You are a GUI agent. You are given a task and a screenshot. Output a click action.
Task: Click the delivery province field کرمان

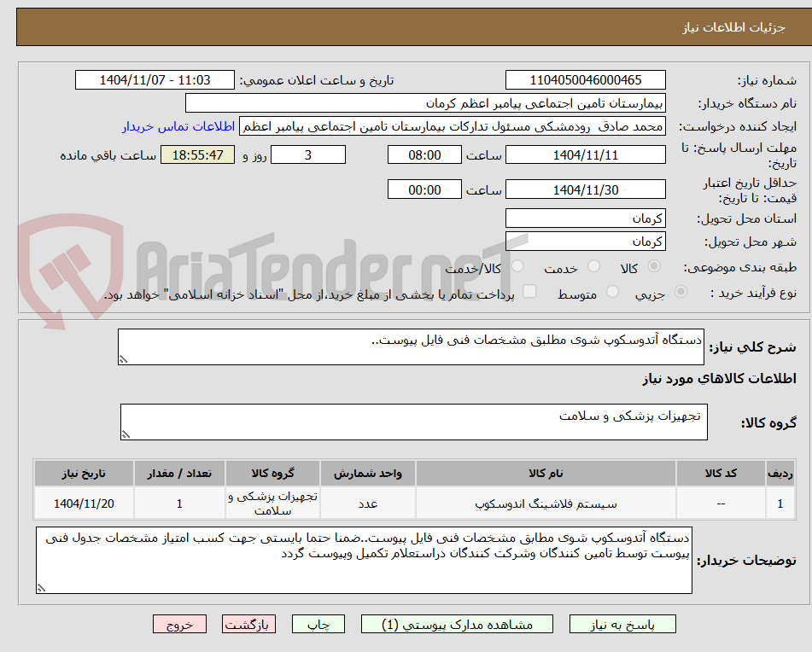[x=585, y=218]
